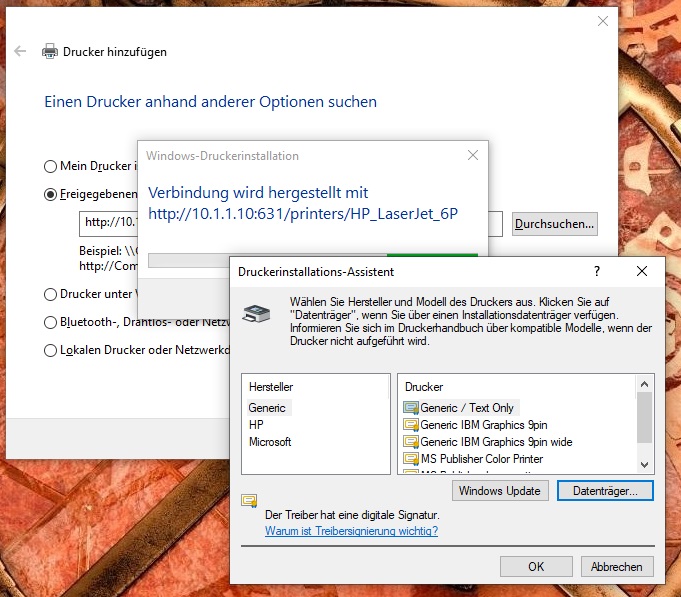681x597 pixels.
Task: Click the scroll down arrow in Drucker list
Action: pyautogui.click(x=645, y=465)
